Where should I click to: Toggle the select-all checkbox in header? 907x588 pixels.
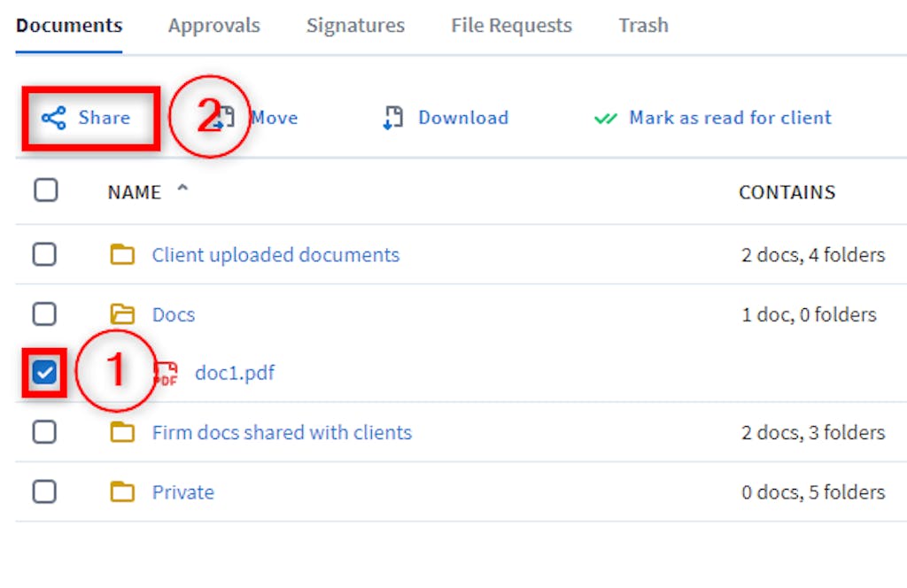point(46,190)
